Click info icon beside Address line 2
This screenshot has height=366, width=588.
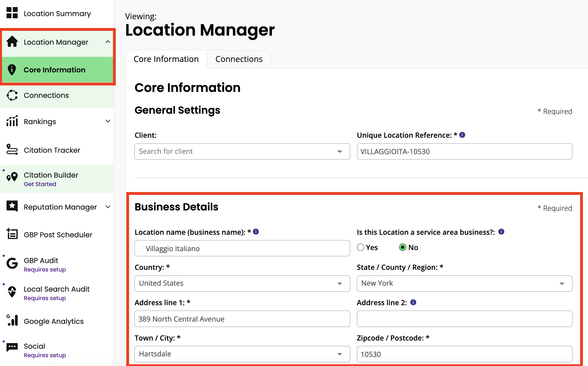(x=413, y=302)
